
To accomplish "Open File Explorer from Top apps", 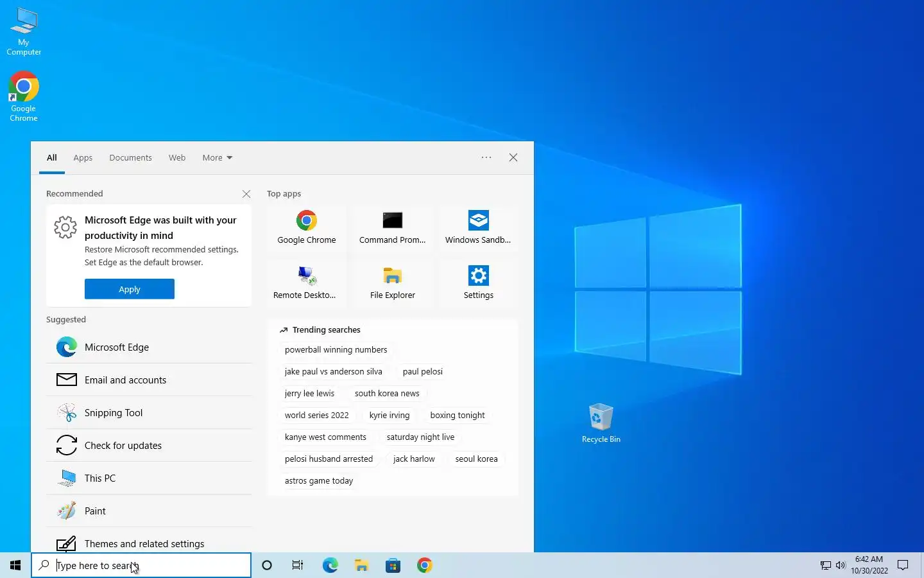I will tap(393, 283).
